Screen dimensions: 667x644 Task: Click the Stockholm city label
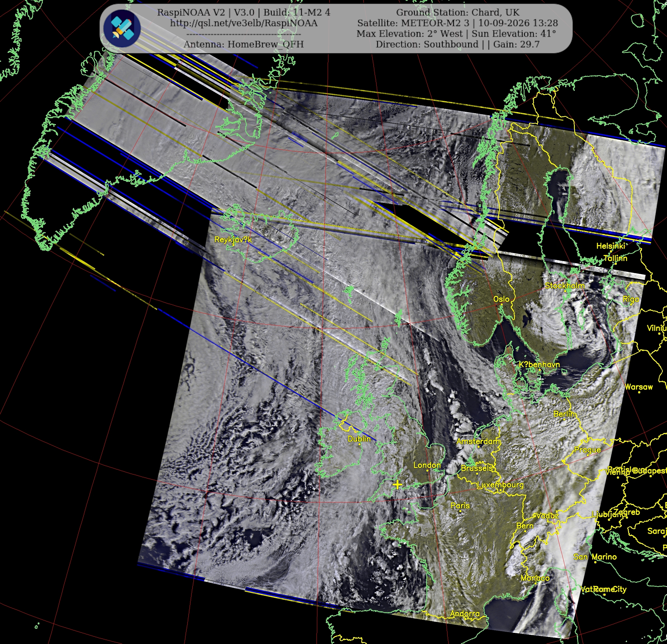[x=564, y=286]
